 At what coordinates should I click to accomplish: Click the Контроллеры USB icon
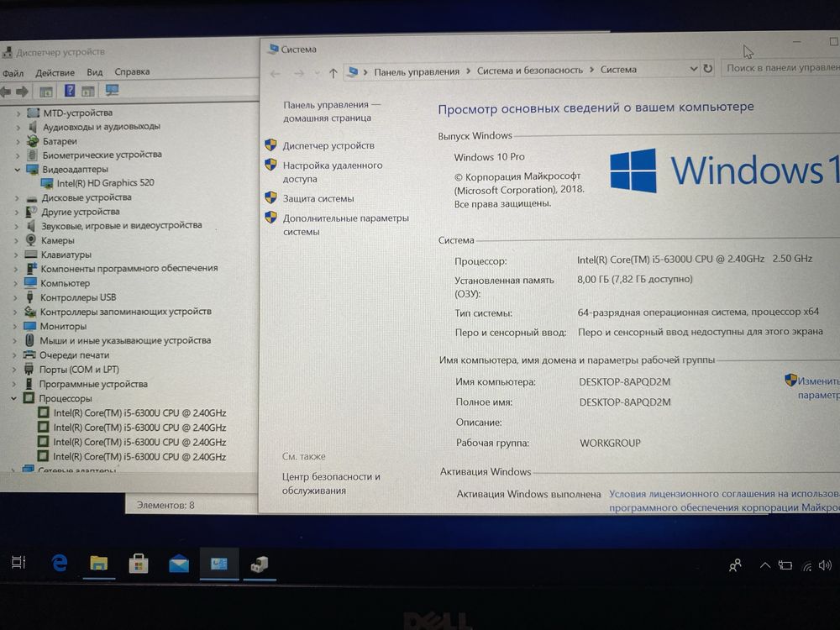click(30, 297)
